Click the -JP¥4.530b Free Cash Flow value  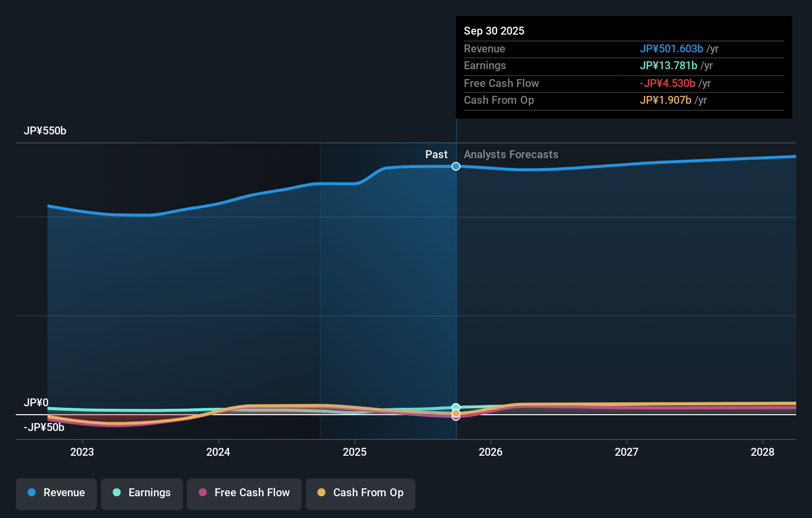pos(668,84)
